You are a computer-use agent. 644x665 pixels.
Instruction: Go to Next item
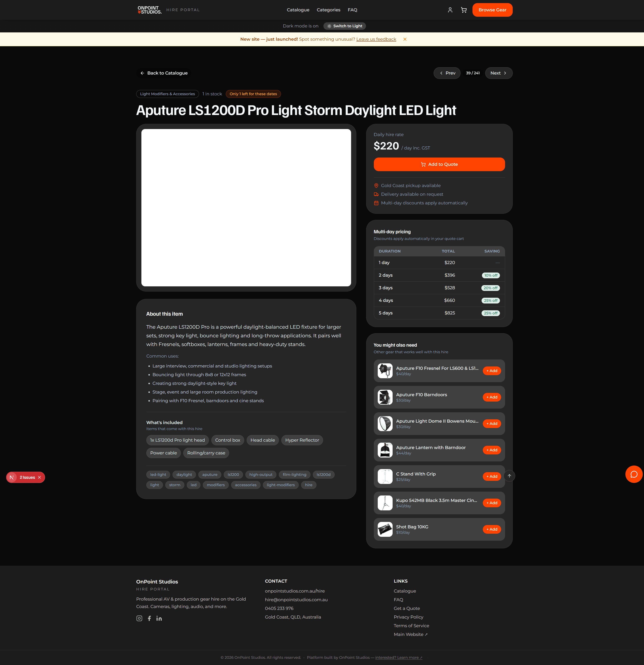click(x=498, y=73)
